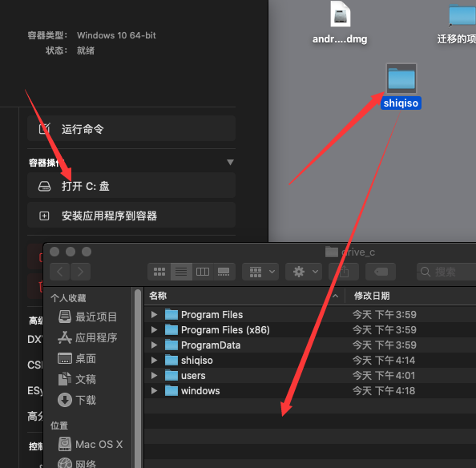Switch Finder to list view

[x=181, y=272]
